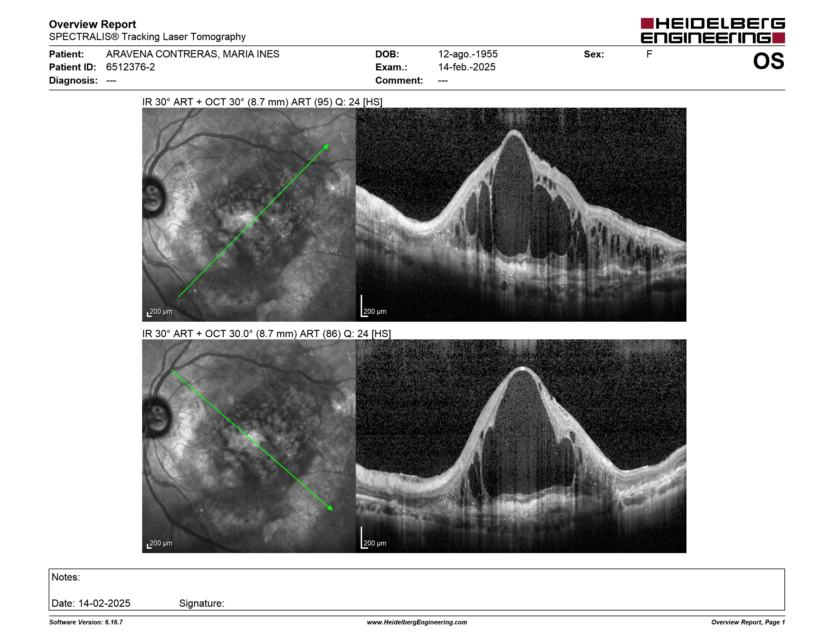The width and height of the screenshot is (834, 644).
Task: Click Software Version: 6.16.7 footer text
Action: pyautogui.click(x=86, y=622)
